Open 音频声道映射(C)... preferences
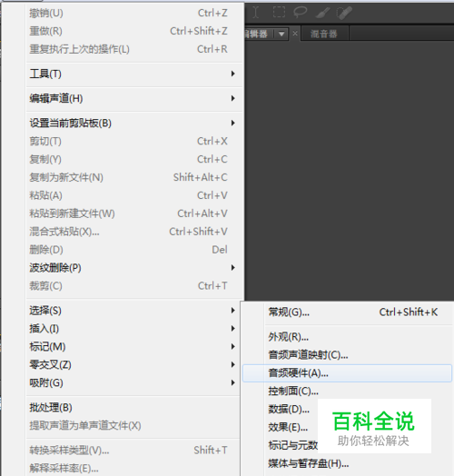Screen dimensions: 454x476 348,355
